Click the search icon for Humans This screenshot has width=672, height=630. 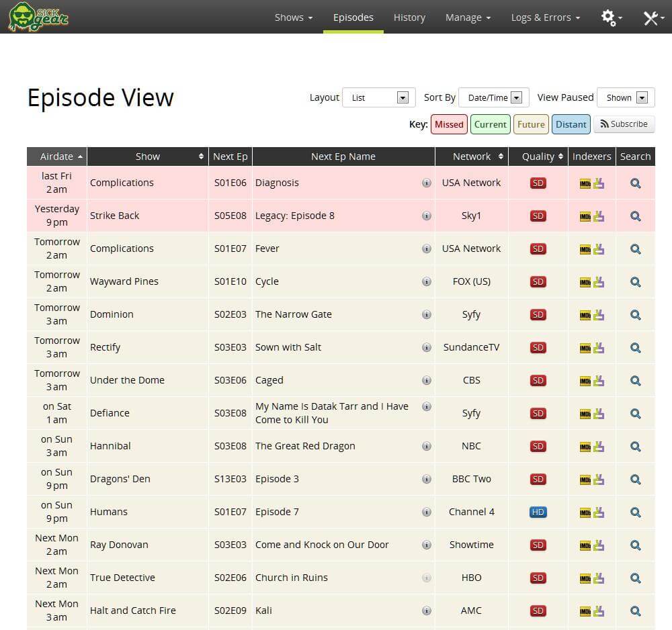pos(635,512)
